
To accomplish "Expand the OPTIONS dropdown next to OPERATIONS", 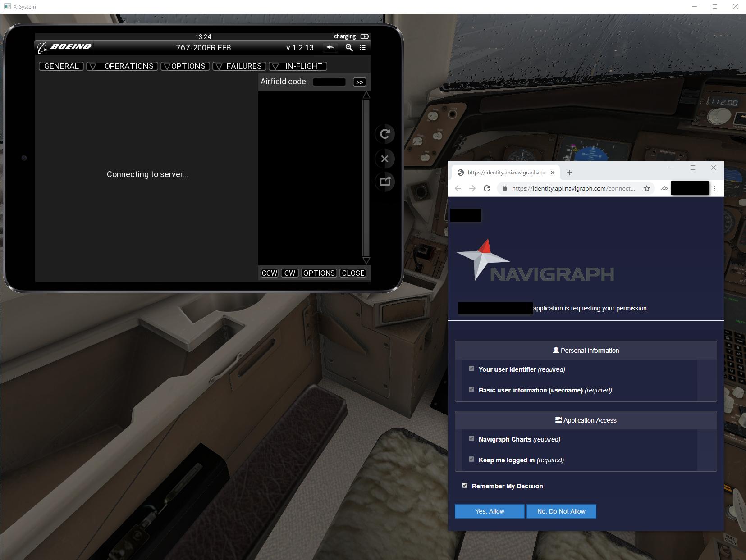I will coord(185,66).
